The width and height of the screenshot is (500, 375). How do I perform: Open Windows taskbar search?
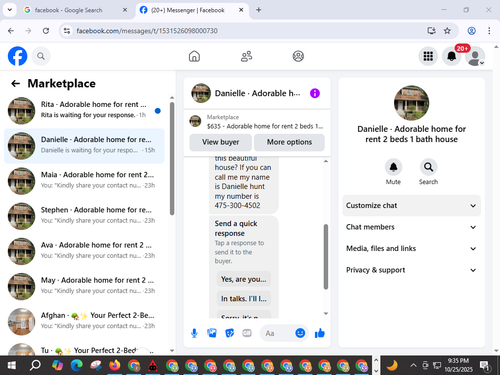[x=35, y=366]
